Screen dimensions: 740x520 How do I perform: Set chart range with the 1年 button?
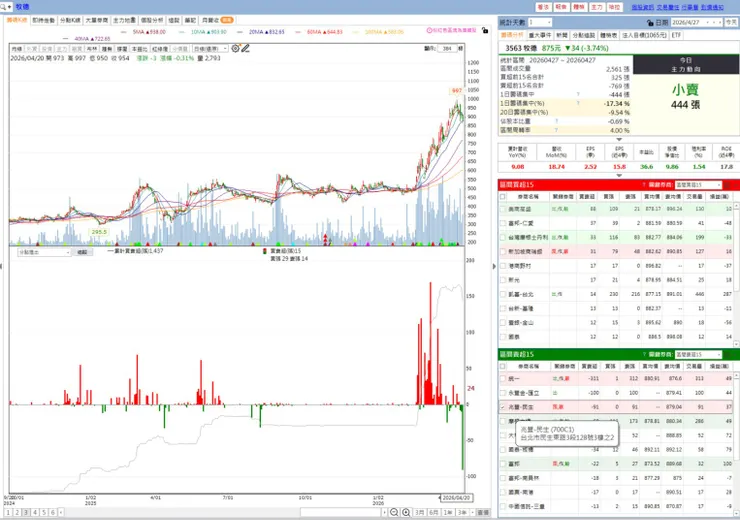pos(448,512)
